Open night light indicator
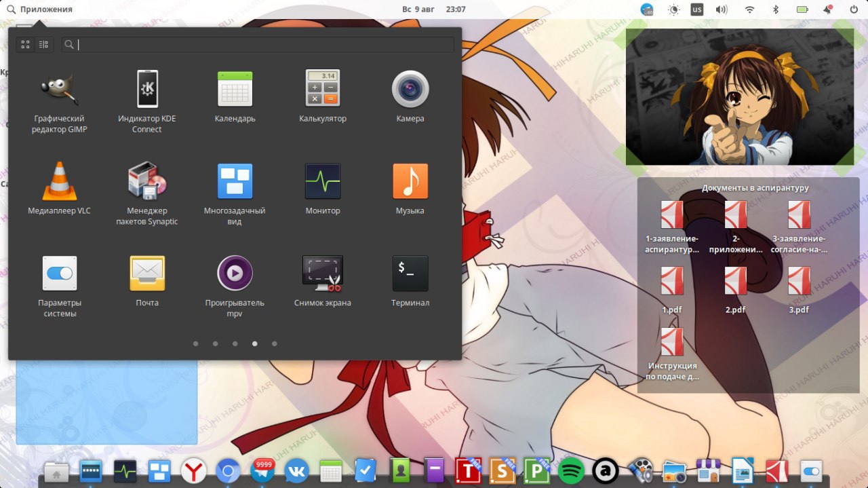 [x=673, y=10]
